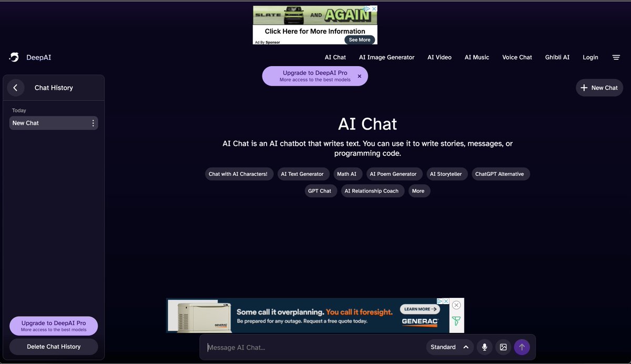
Task: Collapse Chat History with back arrow
Action: (x=15, y=88)
